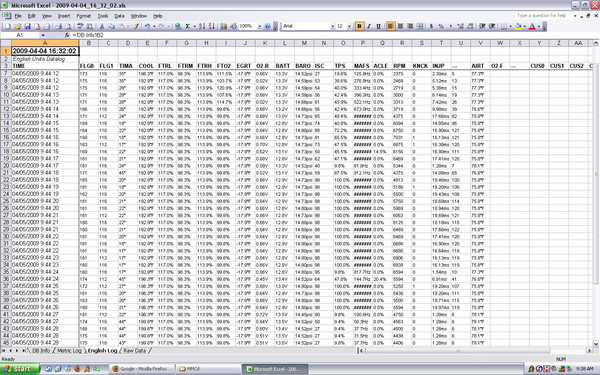Viewport: 600px width, 375px height.
Task: Undo the last action
Action: pos(147,26)
